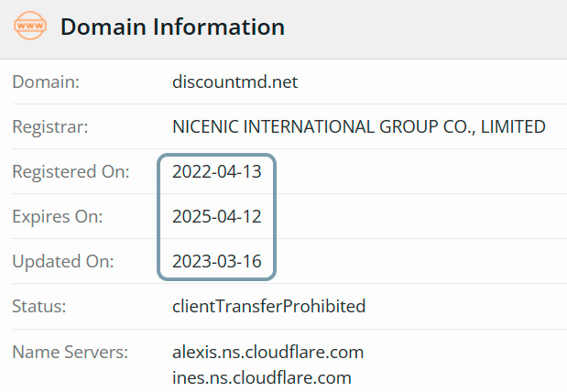The image size is (567, 392).
Task: Click the Registered On: label
Action: click(71, 172)
